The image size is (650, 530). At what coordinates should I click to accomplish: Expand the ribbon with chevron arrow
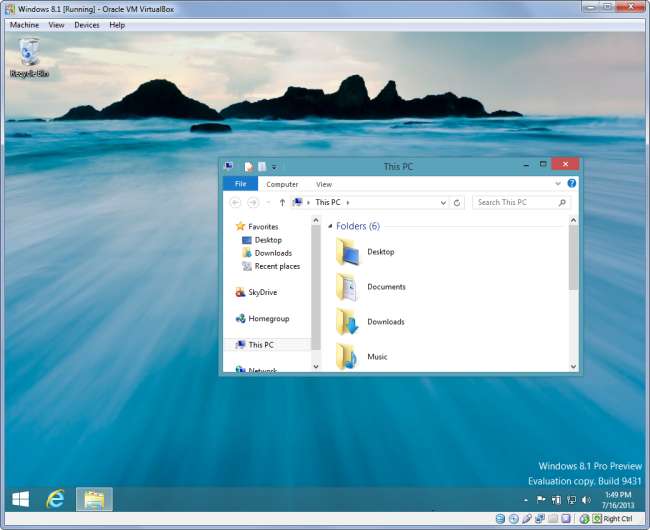coord(558,184)
